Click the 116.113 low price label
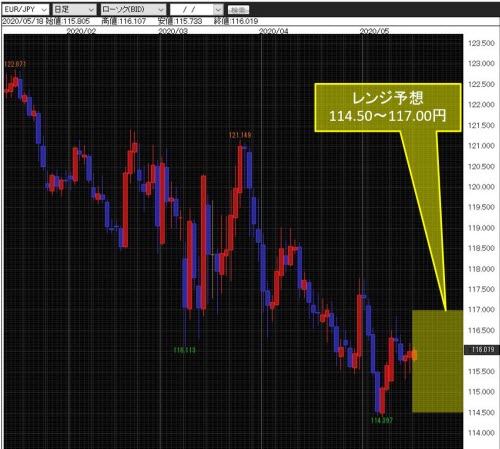The width and height of the screenshot is (500, 449). coord(184,350)
